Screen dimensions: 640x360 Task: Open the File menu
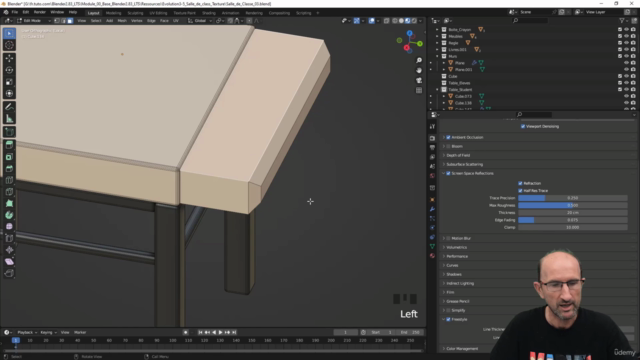pos(15,12)
